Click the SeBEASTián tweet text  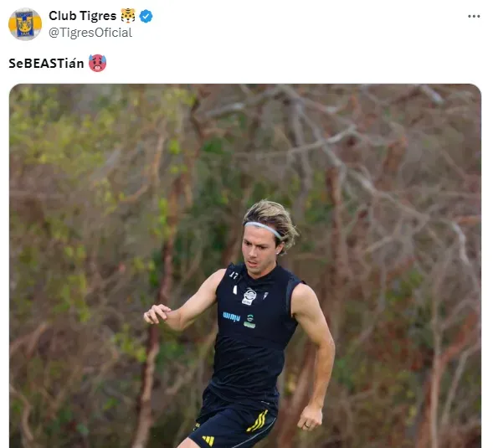(46, 64)
